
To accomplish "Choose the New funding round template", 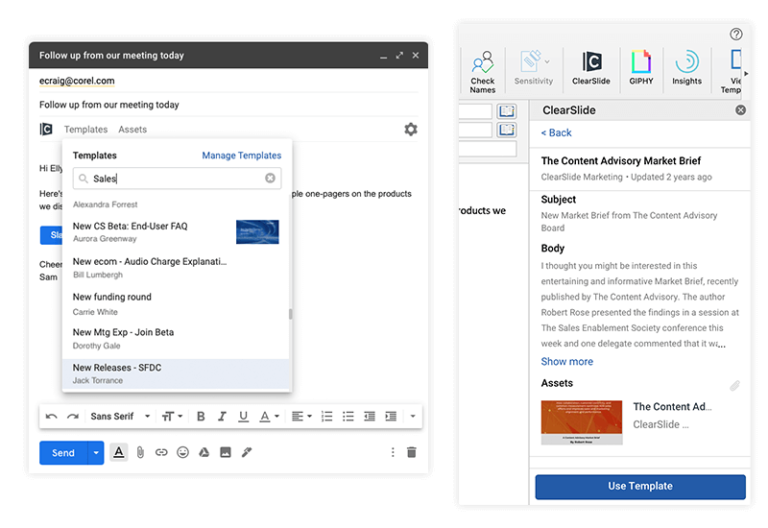I will point(176,304).
